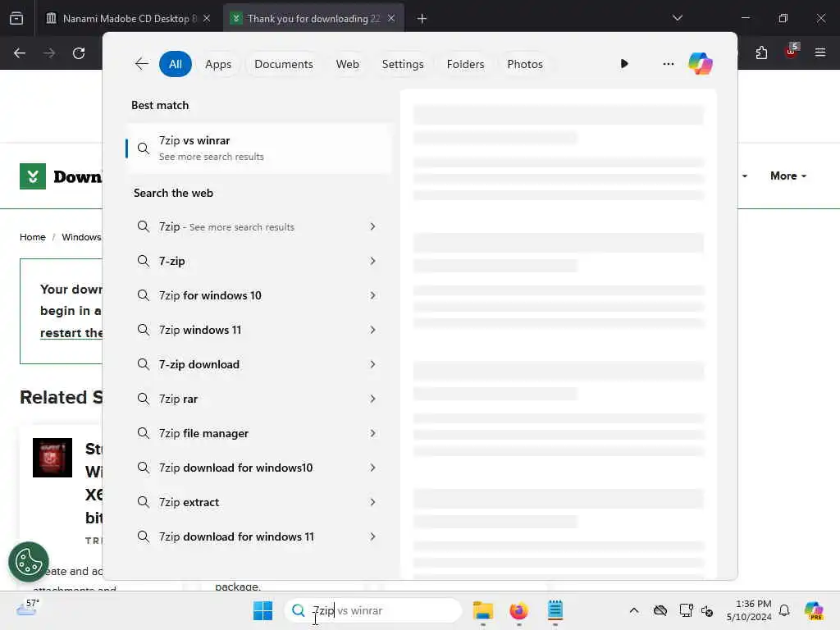Screen dimensions: 840x630
Task: Open Copilot Preview icon in taskbar corner
Action: click(814, 610)
